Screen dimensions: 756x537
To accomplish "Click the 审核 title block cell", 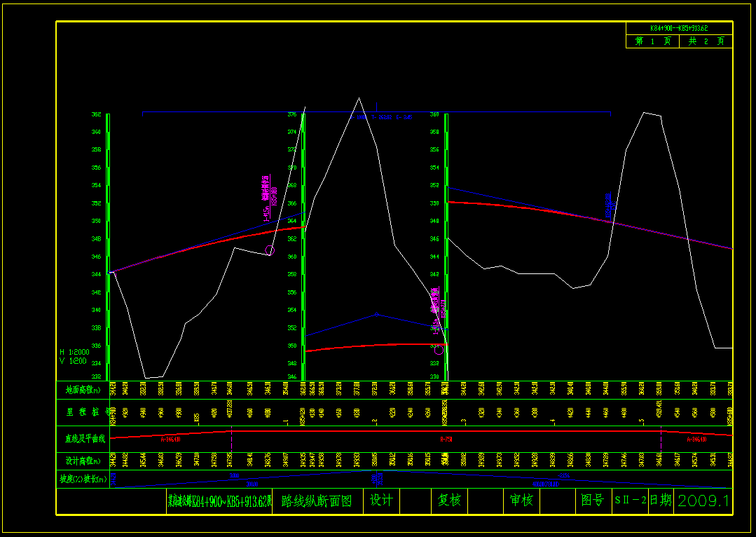I will pos(521,501).
